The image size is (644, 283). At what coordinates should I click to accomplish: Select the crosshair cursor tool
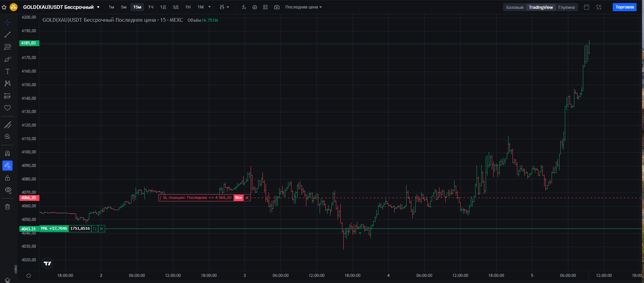coord(7,23)
